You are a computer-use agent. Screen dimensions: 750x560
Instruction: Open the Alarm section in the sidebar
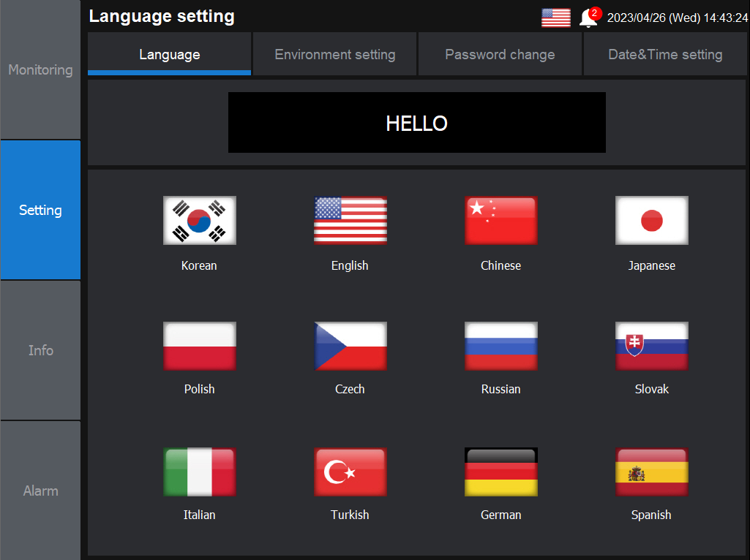(40, 491)
